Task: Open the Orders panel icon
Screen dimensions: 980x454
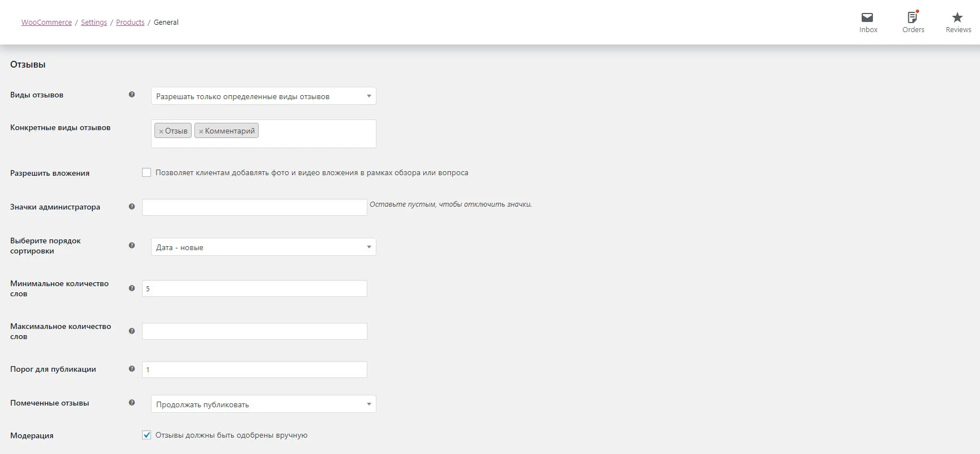Action: (x=913, y=17)
